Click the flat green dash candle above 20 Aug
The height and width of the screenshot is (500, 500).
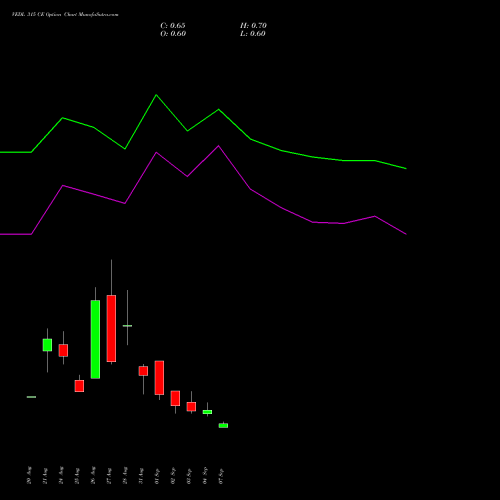(x=31, y=397)
